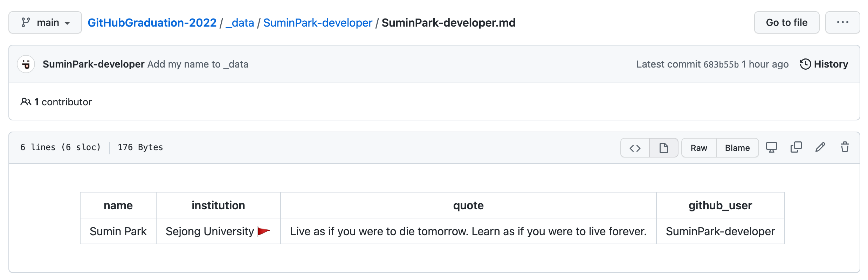The image size is (868, 280).
Task: Open commit message Add my name to _data
Action: coord(198,64)
